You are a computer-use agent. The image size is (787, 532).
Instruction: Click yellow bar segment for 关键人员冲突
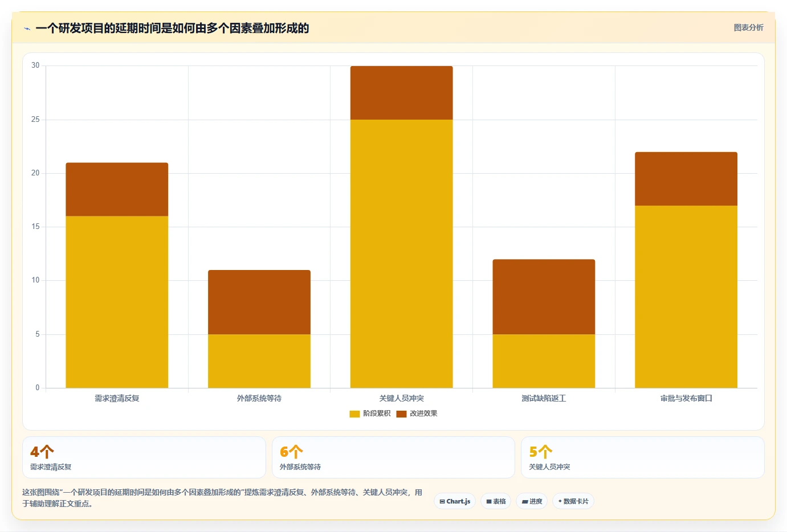pyautogui.click(x=401, y=253)
